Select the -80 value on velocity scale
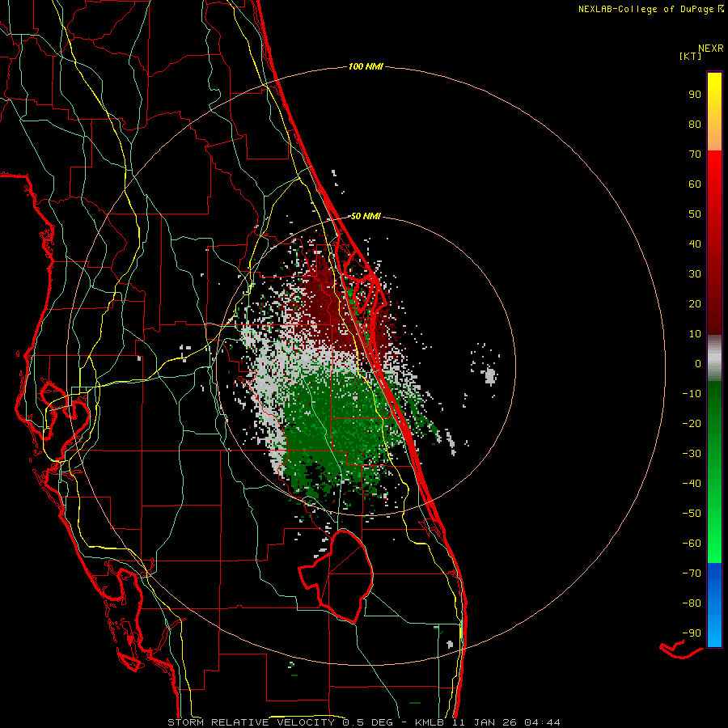 (x=692, y=603)
